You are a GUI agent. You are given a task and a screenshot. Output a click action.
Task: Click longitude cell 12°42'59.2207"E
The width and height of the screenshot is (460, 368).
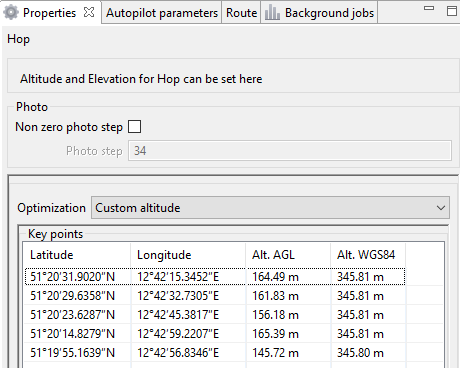pos(188,334)
